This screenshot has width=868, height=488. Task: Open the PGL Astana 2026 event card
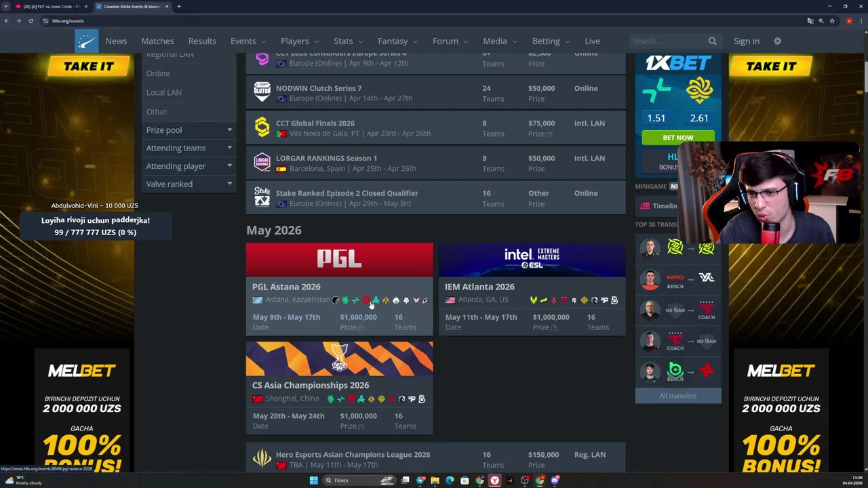(x=339, y=289)
